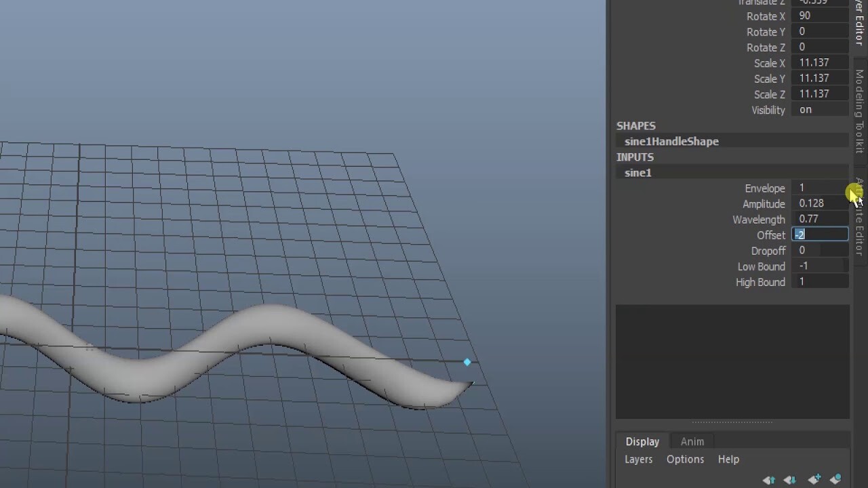The height and width of the screenshot is (488, 868).
Task: Open the Options menu
Action: (x=684, y=459)
